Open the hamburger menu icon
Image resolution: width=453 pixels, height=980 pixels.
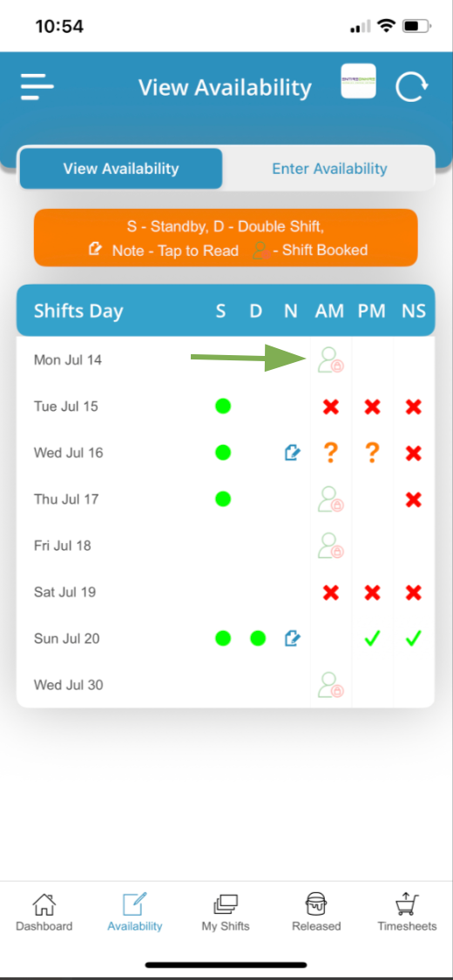pos(37,87)
